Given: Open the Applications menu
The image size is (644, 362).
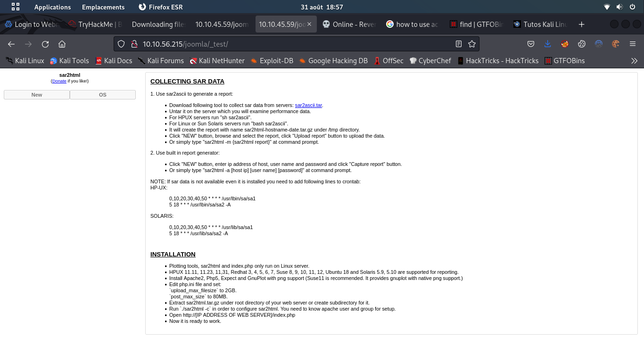Looking at the screenshot, I should click(x=52, y=7).
